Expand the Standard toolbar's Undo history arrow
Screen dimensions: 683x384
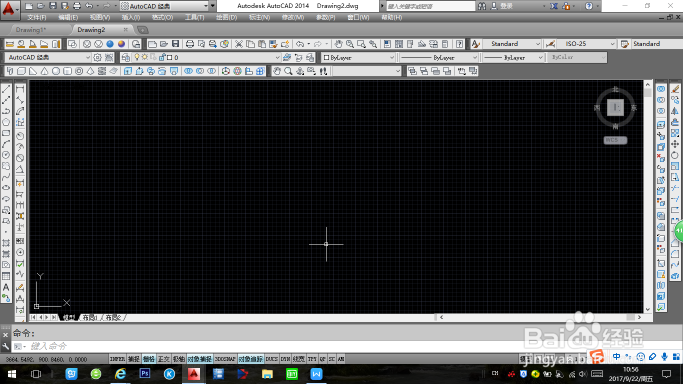(308, 44)
